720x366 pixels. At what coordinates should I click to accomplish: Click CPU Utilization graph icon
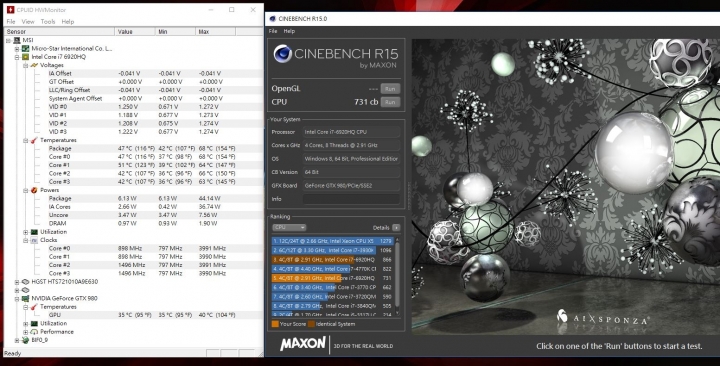[x=34, y=232]
